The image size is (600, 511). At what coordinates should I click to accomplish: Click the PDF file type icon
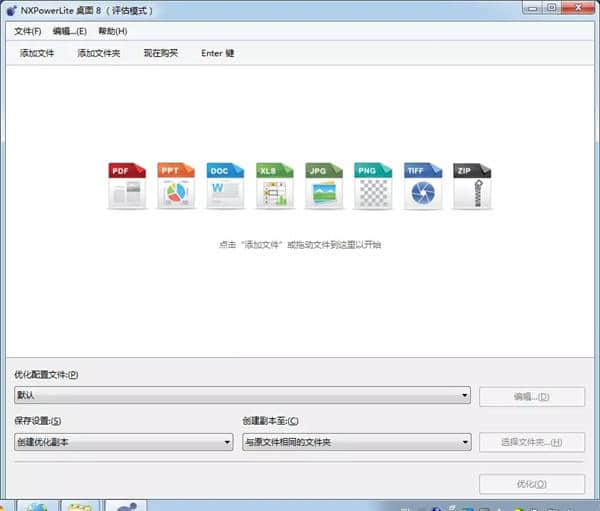[127, 186]
